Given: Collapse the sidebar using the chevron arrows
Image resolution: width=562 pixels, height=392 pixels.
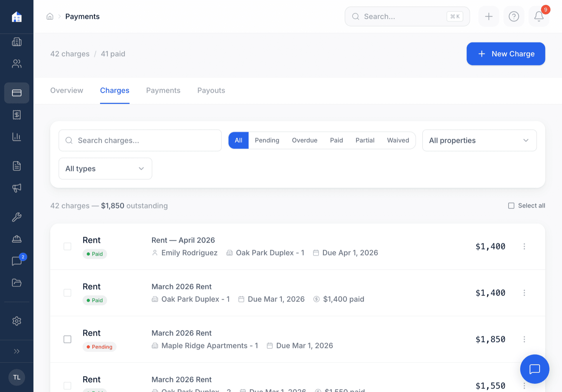Looking at the screenshot, I should pyautogui.click(x=17, y=351).
